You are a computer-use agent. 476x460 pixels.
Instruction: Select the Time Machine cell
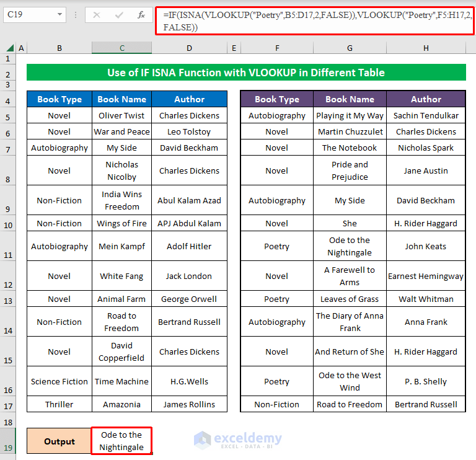point(121,381)
